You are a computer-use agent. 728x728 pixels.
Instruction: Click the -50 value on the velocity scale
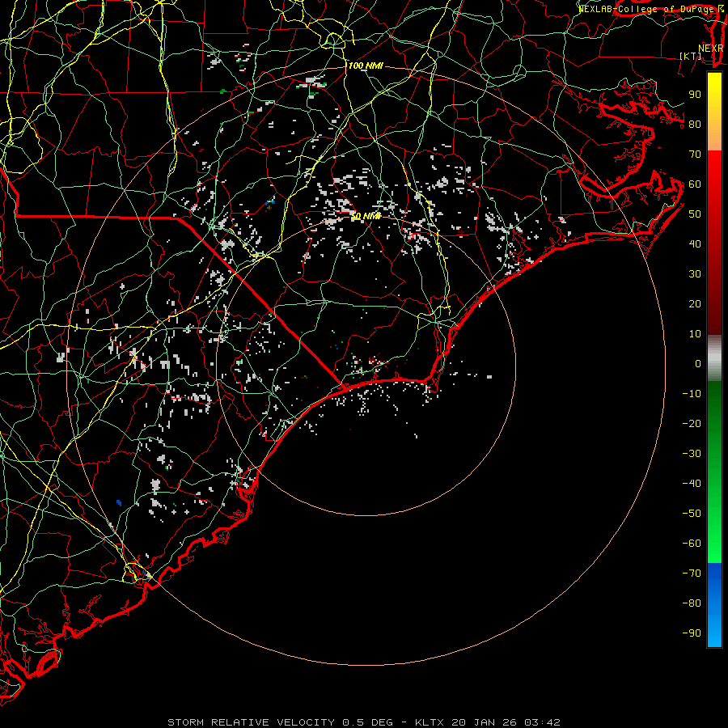[x=692, y=514]
